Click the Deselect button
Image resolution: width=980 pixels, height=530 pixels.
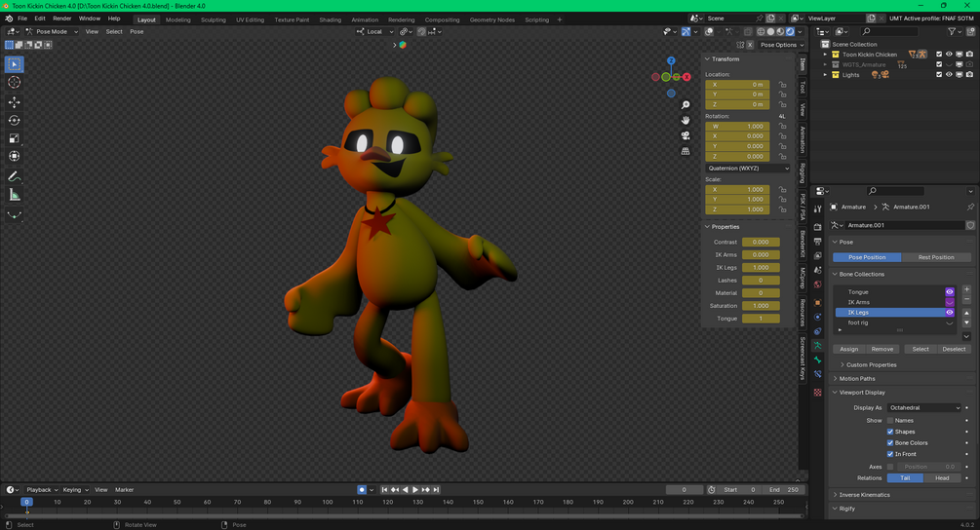coord(954,350)
